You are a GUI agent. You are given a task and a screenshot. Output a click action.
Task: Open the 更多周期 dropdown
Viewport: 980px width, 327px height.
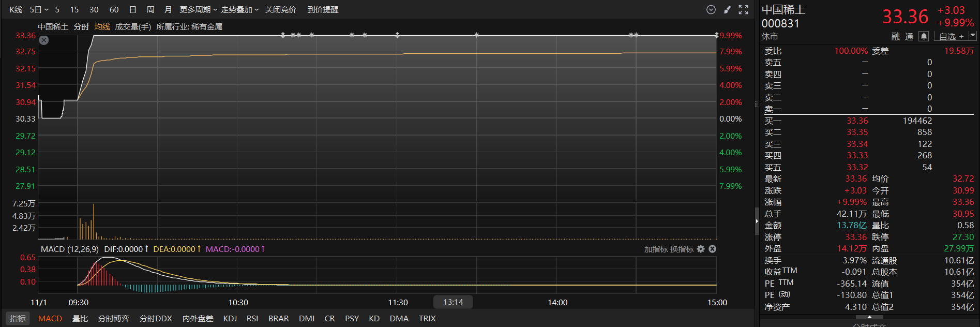[x=198, y=10]
